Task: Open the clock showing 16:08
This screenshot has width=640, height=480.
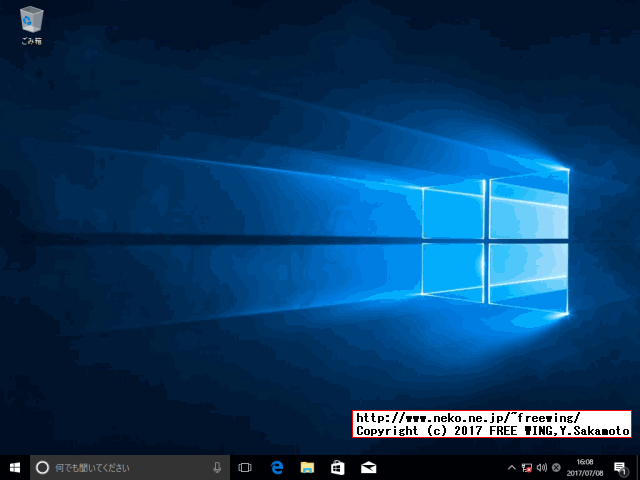Action: (x=585, y=467)
